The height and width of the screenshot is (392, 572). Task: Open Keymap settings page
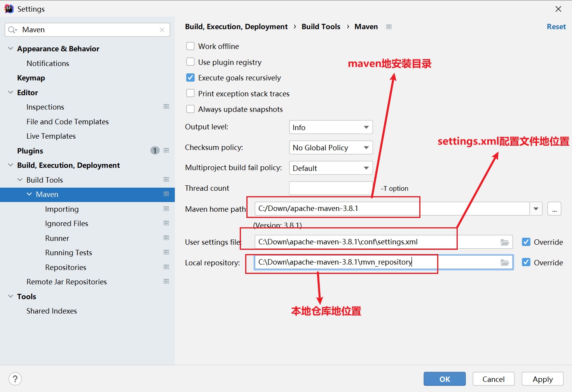point(31,78)
